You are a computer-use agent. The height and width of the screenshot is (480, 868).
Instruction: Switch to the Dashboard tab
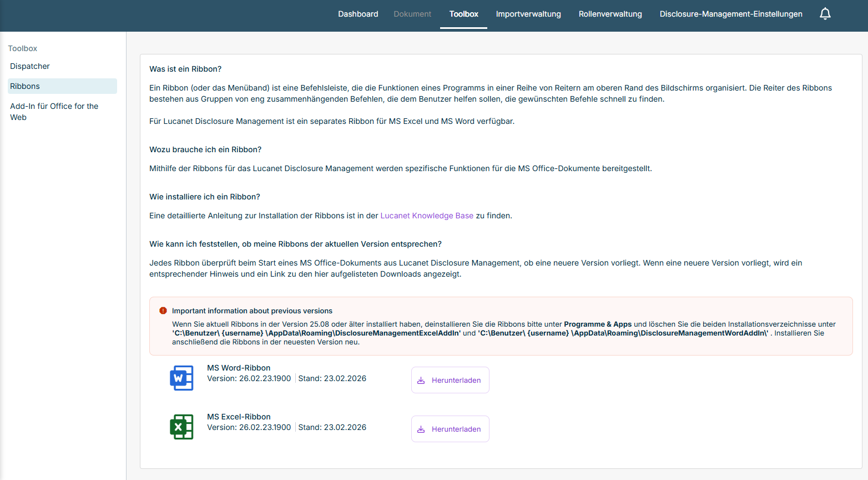click(x=358, y=14)
